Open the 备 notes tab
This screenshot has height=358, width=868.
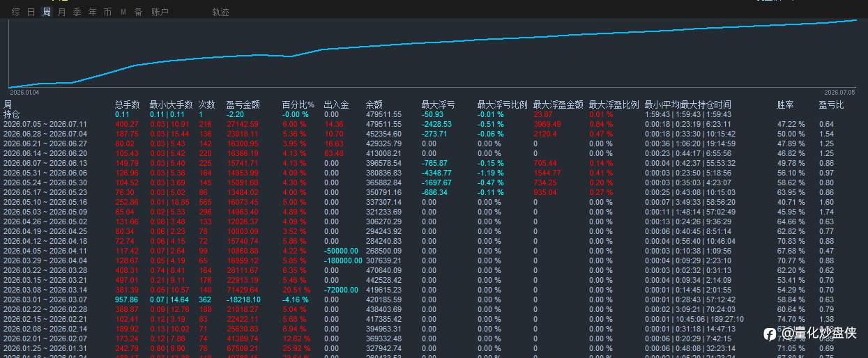138,12
